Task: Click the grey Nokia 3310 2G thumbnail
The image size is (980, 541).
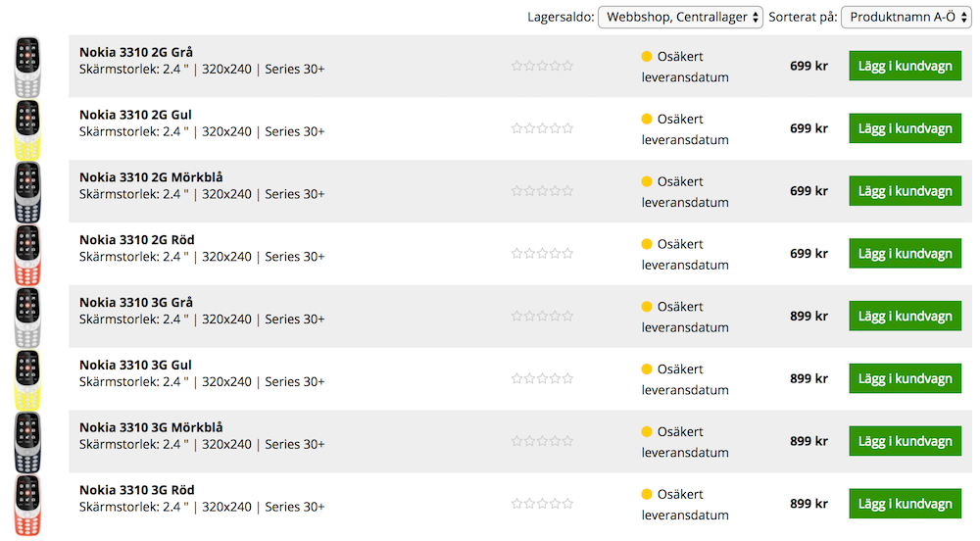Action: (x=27, y=66)
